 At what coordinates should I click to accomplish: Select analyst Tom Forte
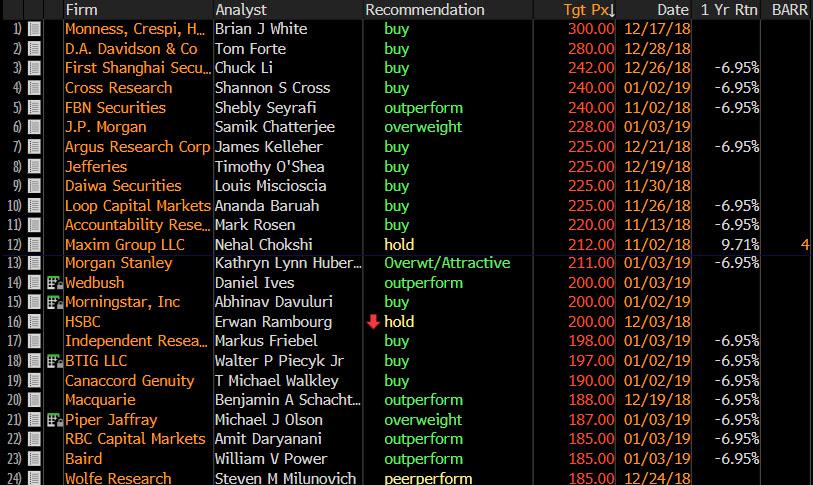tap(250, 49)
